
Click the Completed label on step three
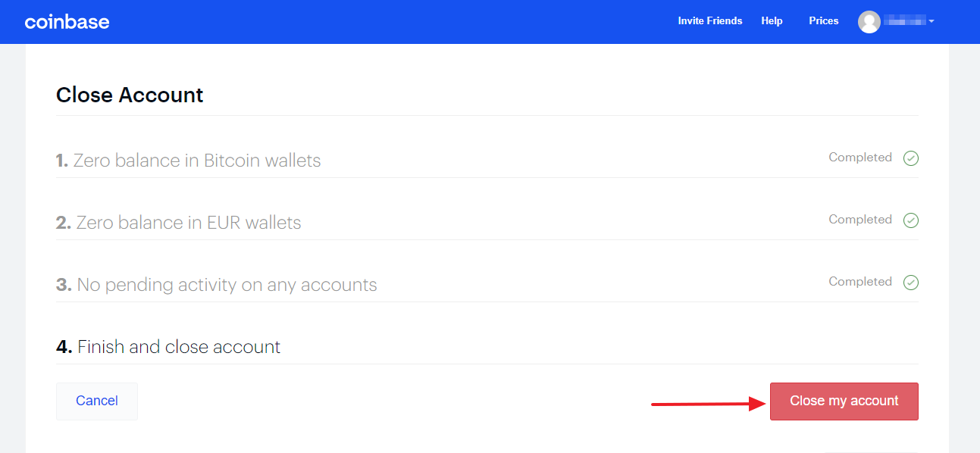(x=860, y=281)
